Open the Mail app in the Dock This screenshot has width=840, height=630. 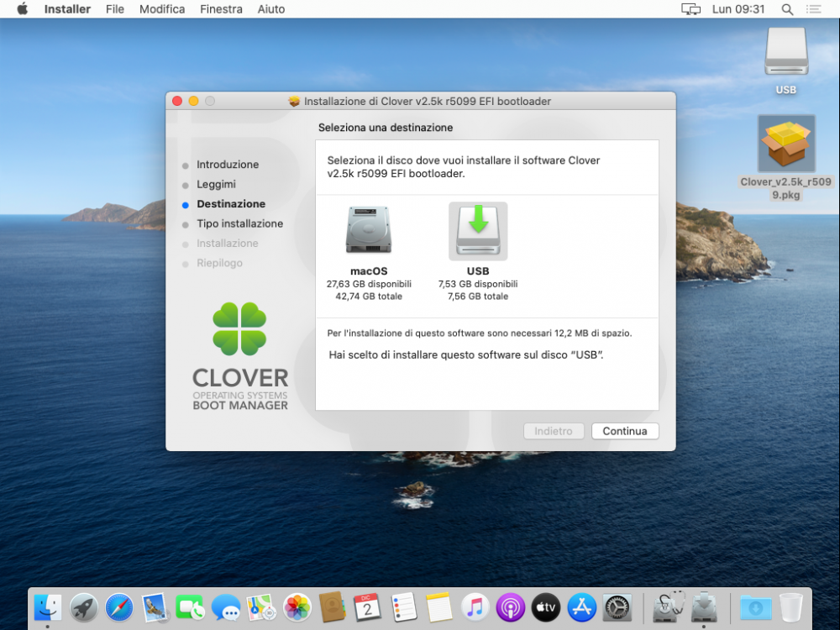click(x=155, y=607)
